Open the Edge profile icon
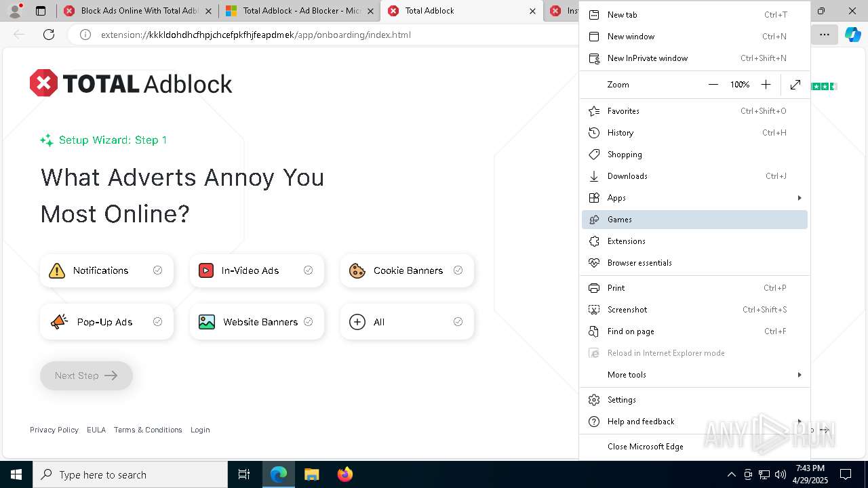The image size is (868, 488). (15, 11)
